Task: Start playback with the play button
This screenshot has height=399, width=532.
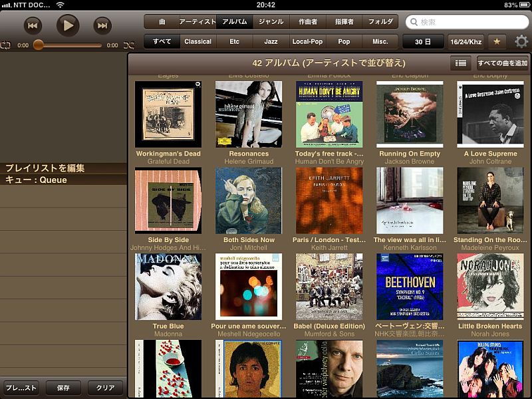Action: point(68,25)
